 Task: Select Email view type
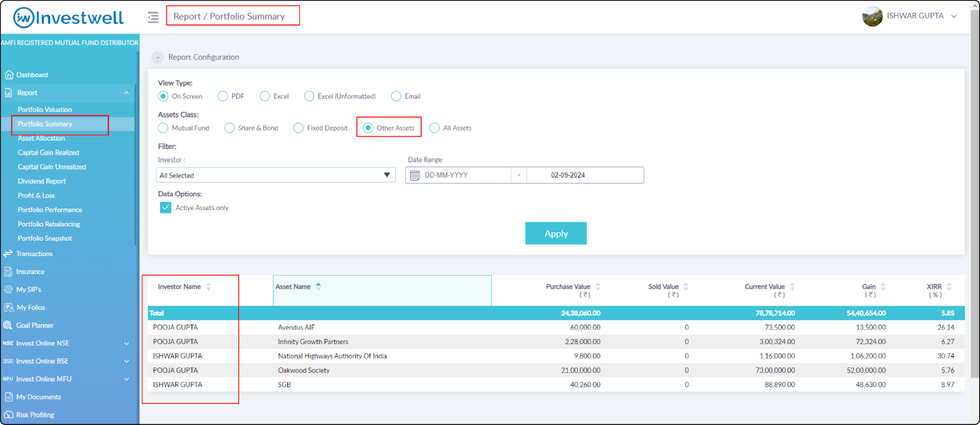(x=396, y=96)
